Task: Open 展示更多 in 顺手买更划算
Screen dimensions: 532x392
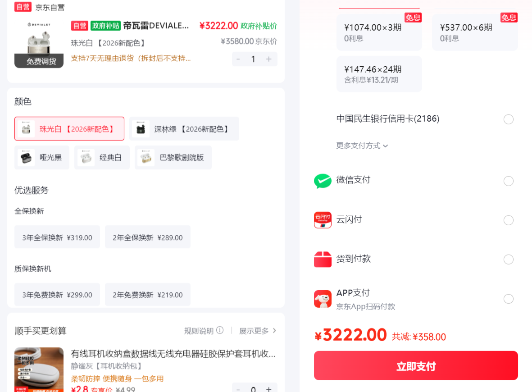Action: point(258,331)
